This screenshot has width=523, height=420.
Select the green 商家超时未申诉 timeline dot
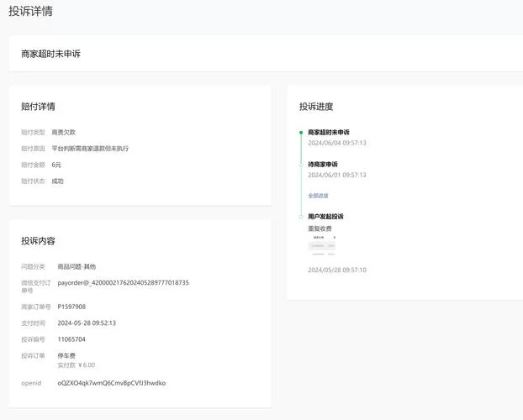pyautogui.click(x=301, y=133)
